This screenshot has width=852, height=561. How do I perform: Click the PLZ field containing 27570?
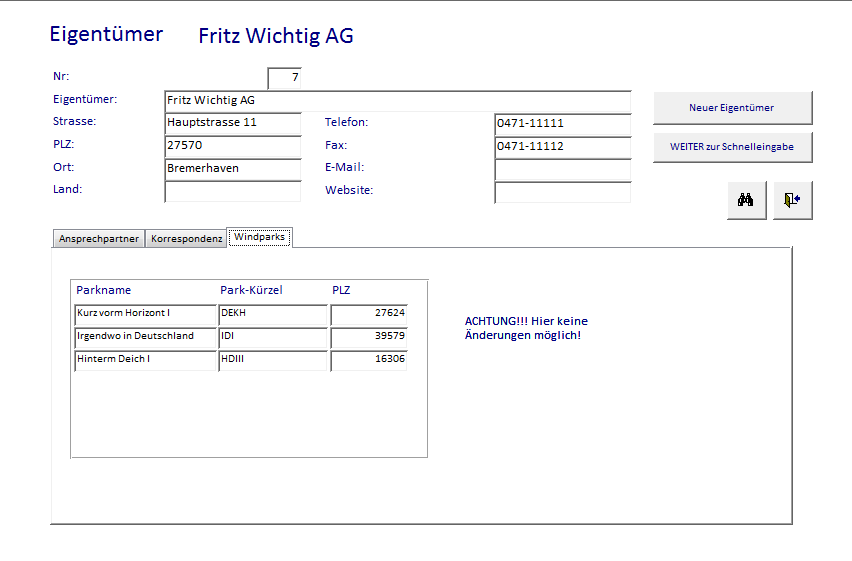tap(232, 146)
